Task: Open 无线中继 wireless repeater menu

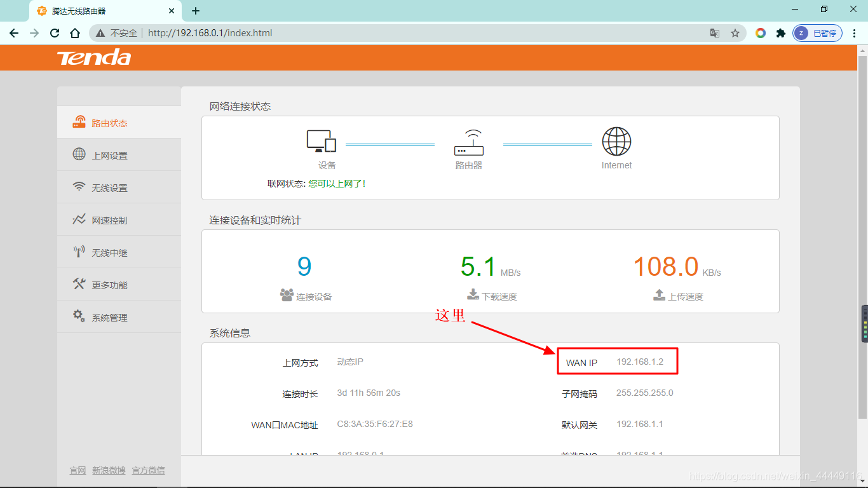Action: click(119, 252)
